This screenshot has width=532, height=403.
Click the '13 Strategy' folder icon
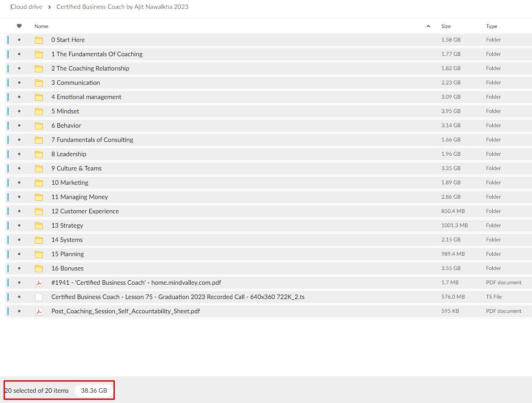click(39, 225)
